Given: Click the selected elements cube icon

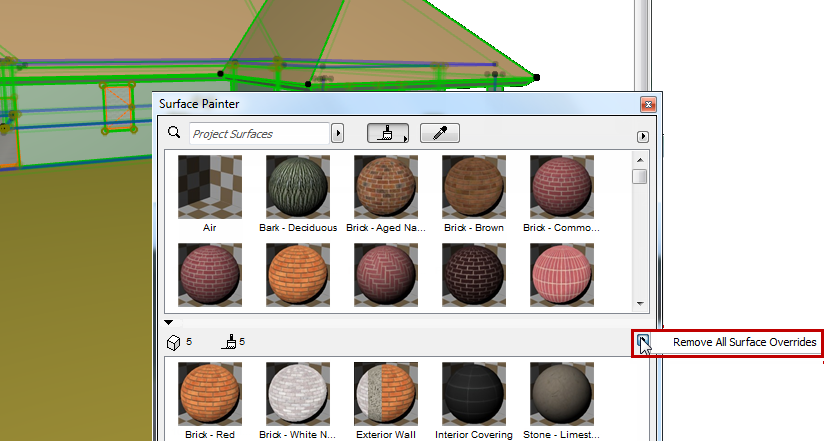Looking at the screenshot, I should pyautogui.click(x=173, y=343).
